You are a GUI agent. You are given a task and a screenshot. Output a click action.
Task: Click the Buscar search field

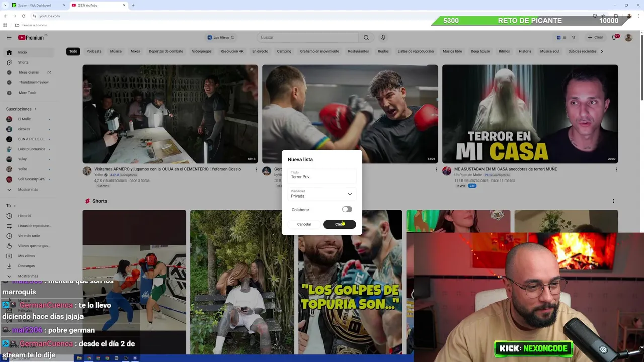(307, 37)
